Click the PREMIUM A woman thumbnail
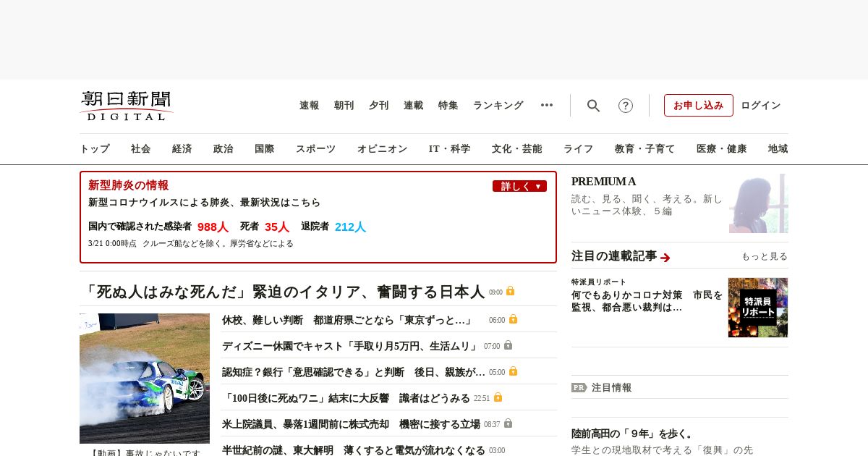Image resolution: width=868 pixels, height=456 pixels. coord(759,203)
